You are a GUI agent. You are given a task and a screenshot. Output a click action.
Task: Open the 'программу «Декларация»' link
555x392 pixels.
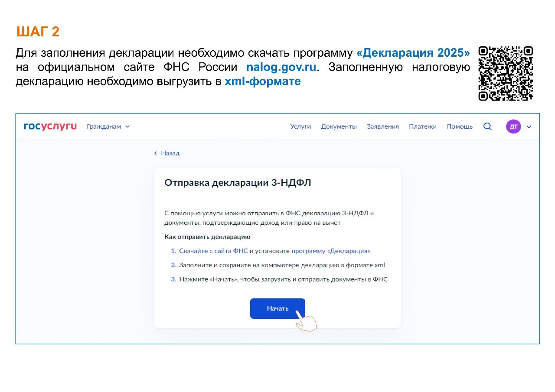[x=331, y=251]
